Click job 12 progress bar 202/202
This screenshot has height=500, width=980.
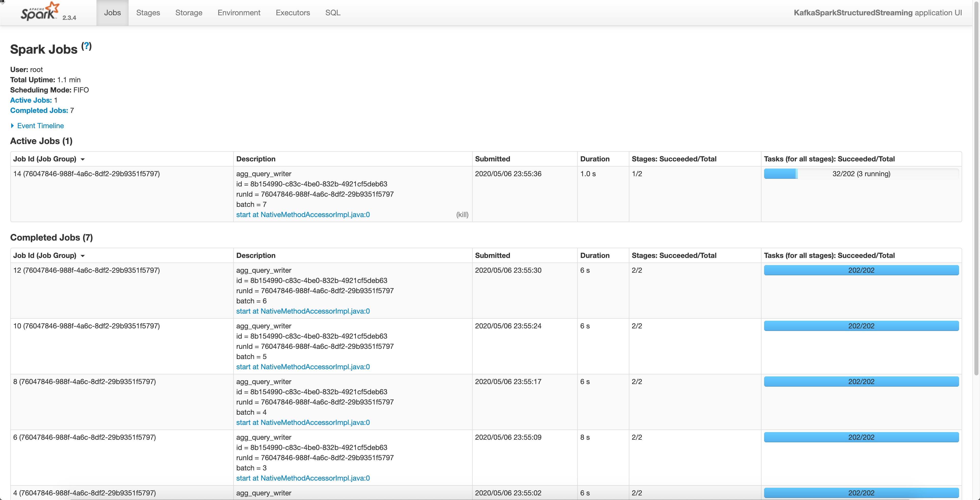tap(861, 270)
